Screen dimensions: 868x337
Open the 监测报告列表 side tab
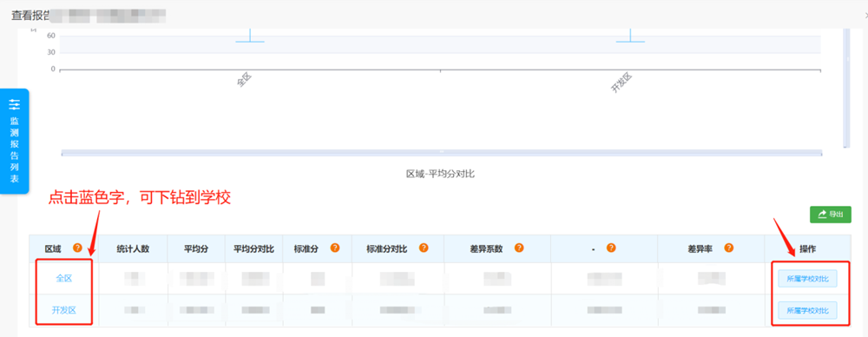[15, 142]
